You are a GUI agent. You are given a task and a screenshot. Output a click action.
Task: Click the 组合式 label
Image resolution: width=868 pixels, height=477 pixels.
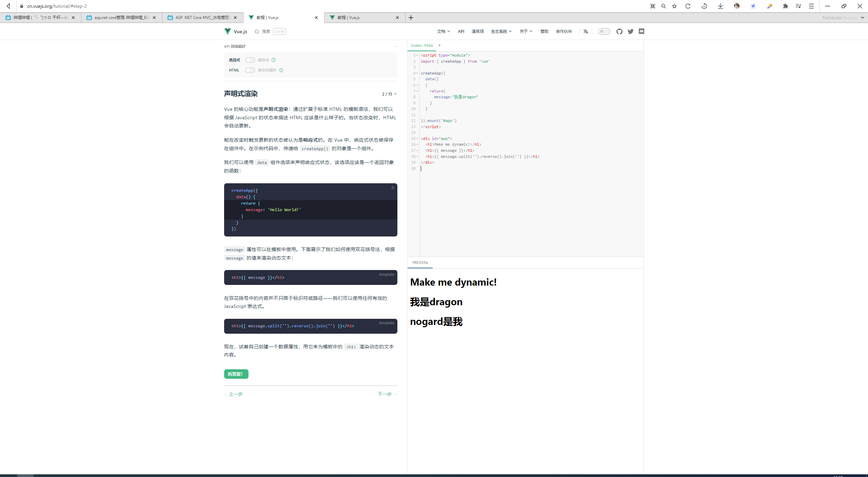coord(263,60)
